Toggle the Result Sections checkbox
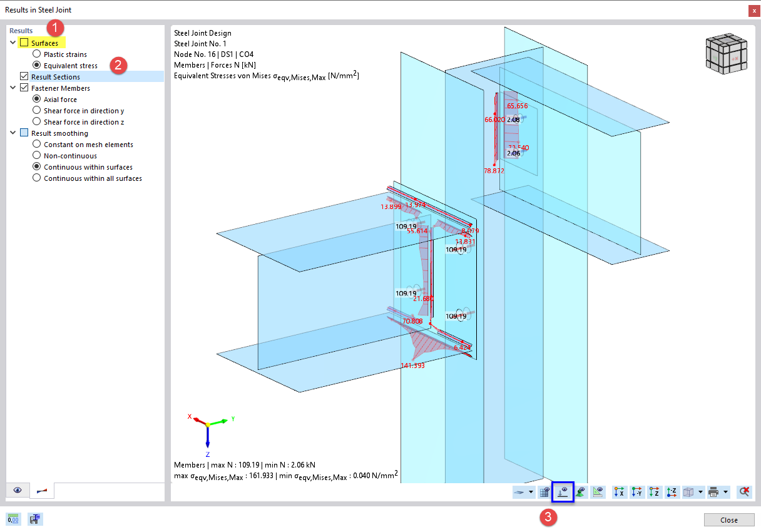Image resolution: width=761 pixels, height=532 pixels. (24, 76)
